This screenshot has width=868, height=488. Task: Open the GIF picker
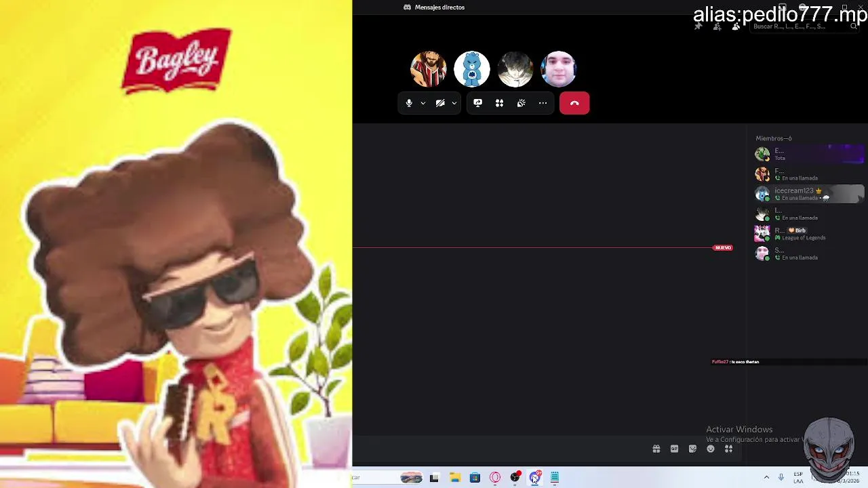click(674, 449)
